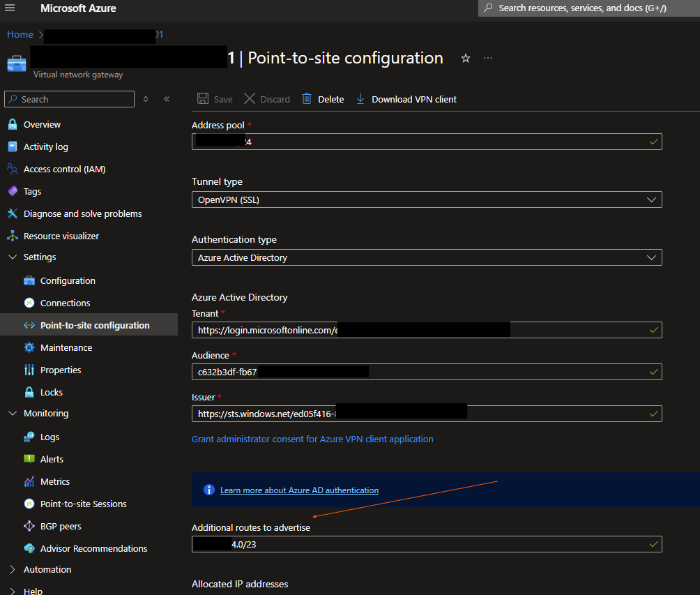Viewport: 700px width, 595px height.
Task: Go to Home breadcrumb
Action: [x=20, y=34]
